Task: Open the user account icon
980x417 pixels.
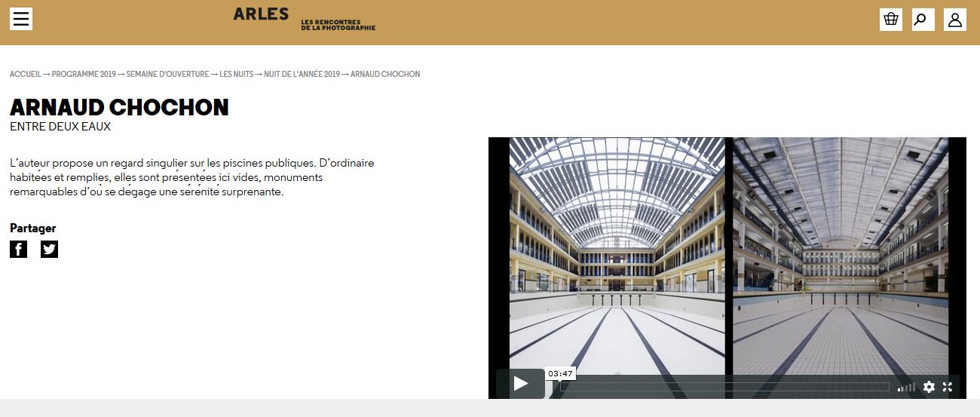Action: pos(954,20)
